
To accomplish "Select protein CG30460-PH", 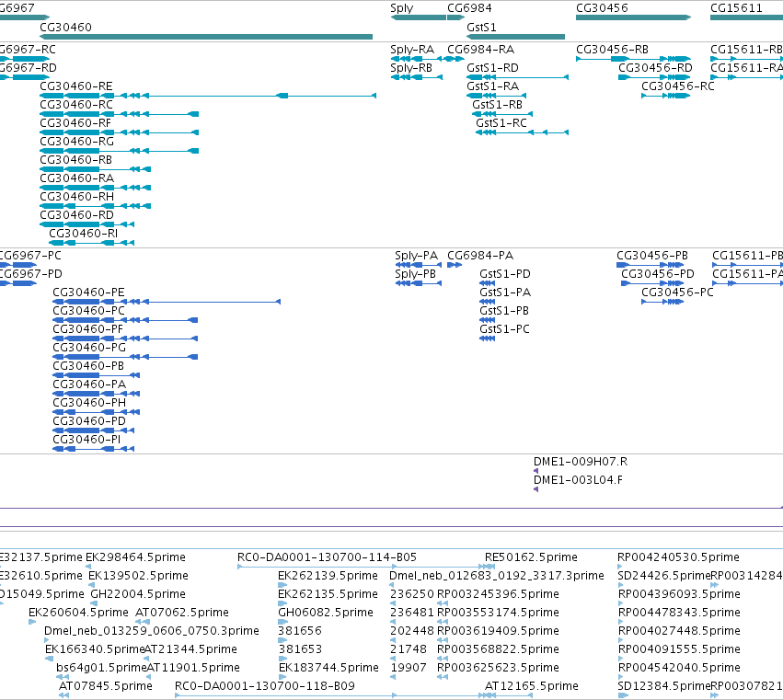I will [97, 412].
